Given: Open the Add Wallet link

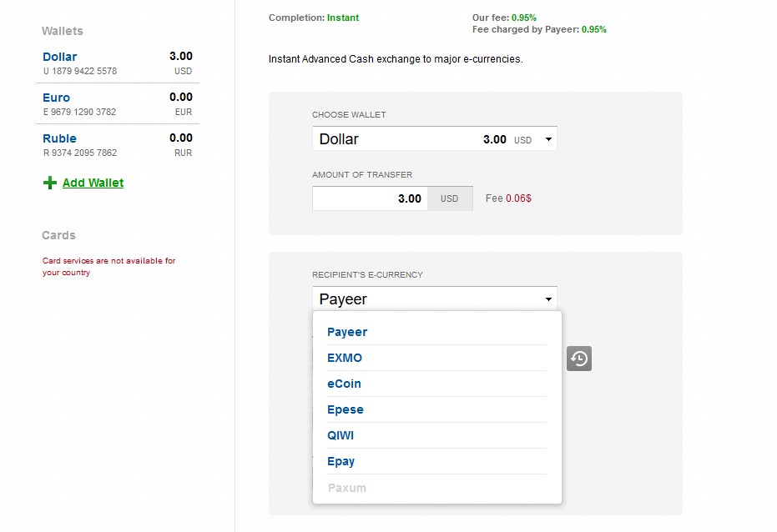Looking at the screenshot, I should coord(93,183).
